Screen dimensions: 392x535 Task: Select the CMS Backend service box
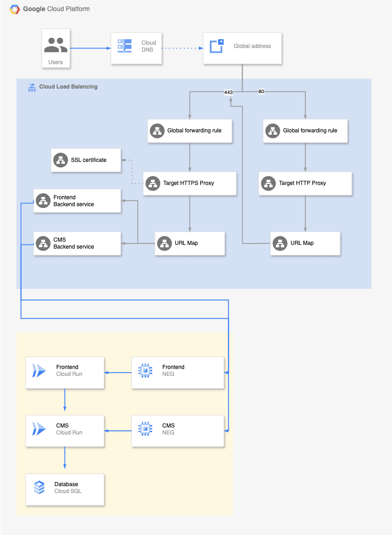click(x=77, y=243)
